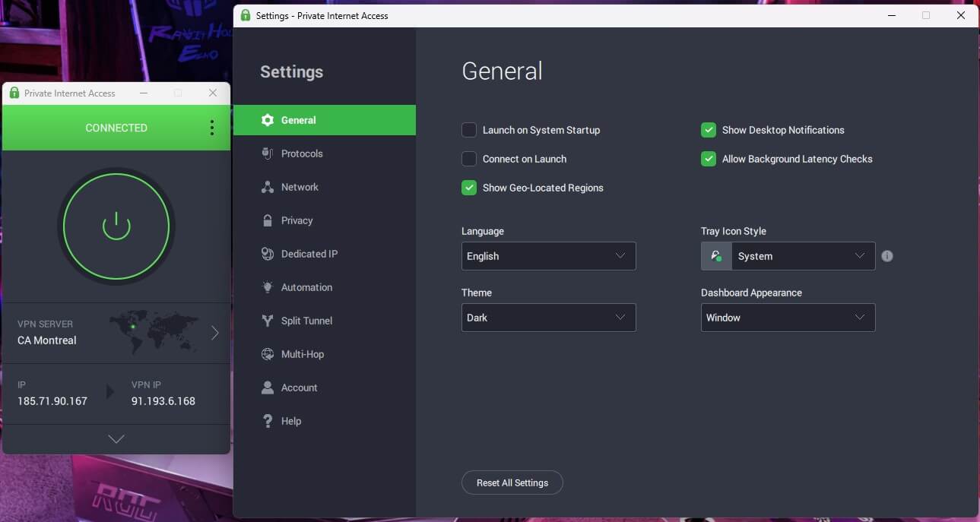Screen dimensions: 980x522
Task: Open the Language dropdown
Action: [x=548, y=256]
